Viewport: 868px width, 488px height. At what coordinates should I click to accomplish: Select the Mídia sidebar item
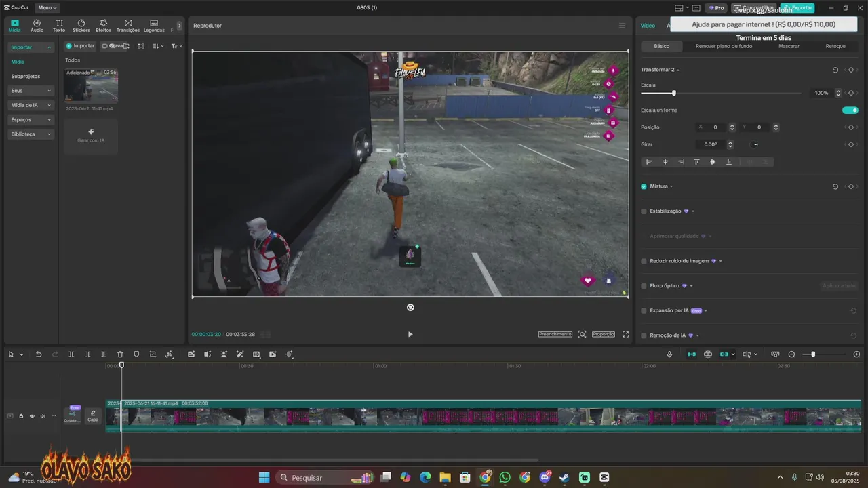(x=18, y=62)
